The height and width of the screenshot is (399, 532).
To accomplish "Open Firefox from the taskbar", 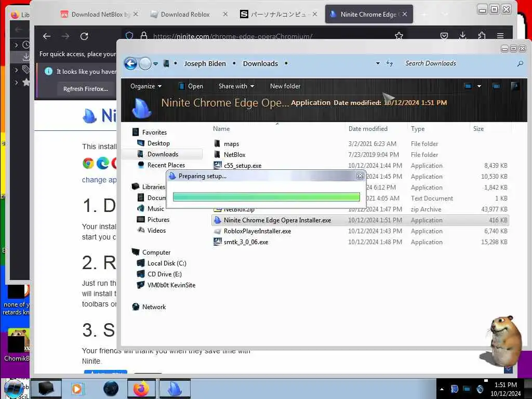I will pyautogui.click(x=141, y=389).
